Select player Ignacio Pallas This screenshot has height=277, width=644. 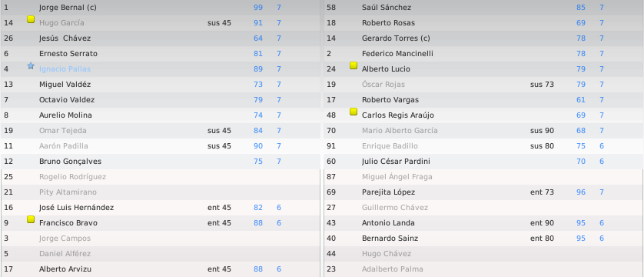tap(65, 69)
